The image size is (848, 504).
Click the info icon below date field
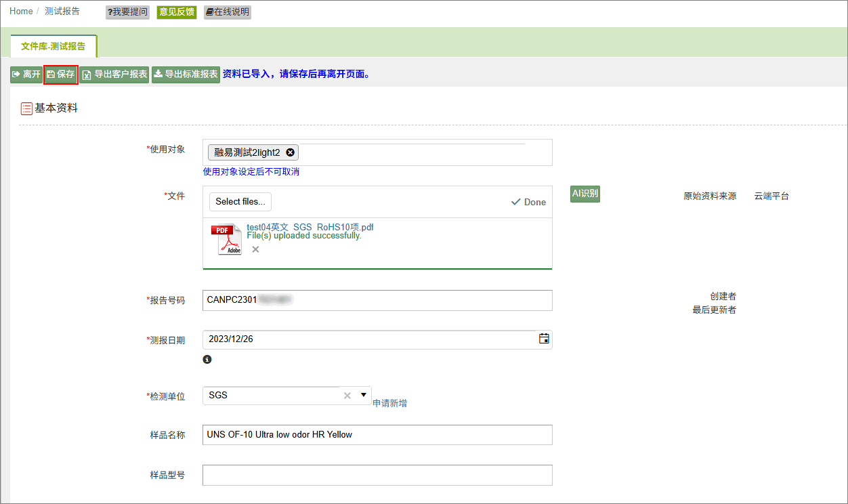point(207,359)
